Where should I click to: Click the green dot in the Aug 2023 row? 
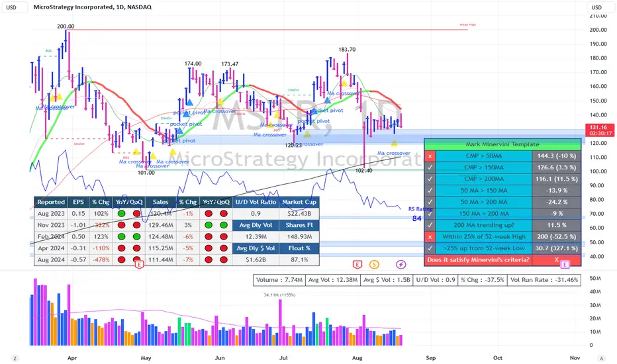click(x=122, y=214)
